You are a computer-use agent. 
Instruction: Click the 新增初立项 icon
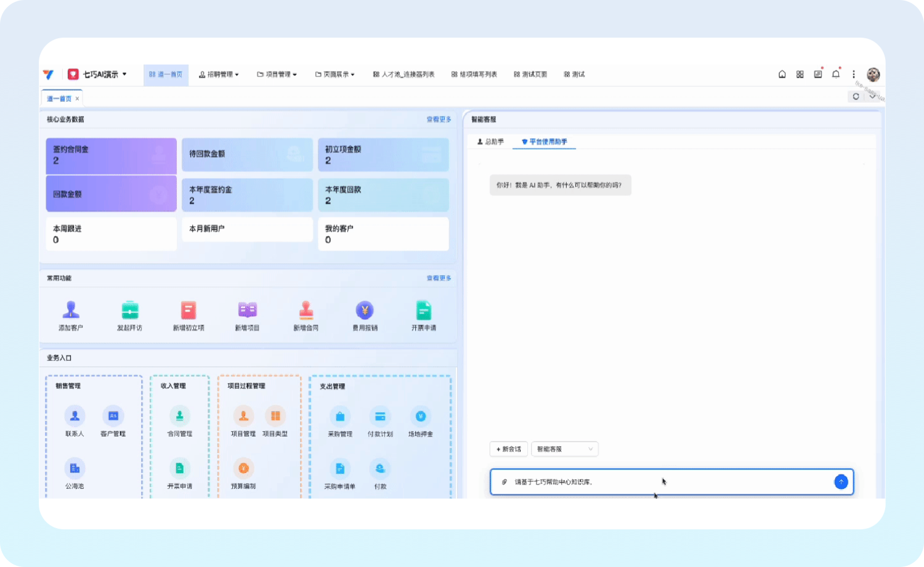click(x=188, y=310)
